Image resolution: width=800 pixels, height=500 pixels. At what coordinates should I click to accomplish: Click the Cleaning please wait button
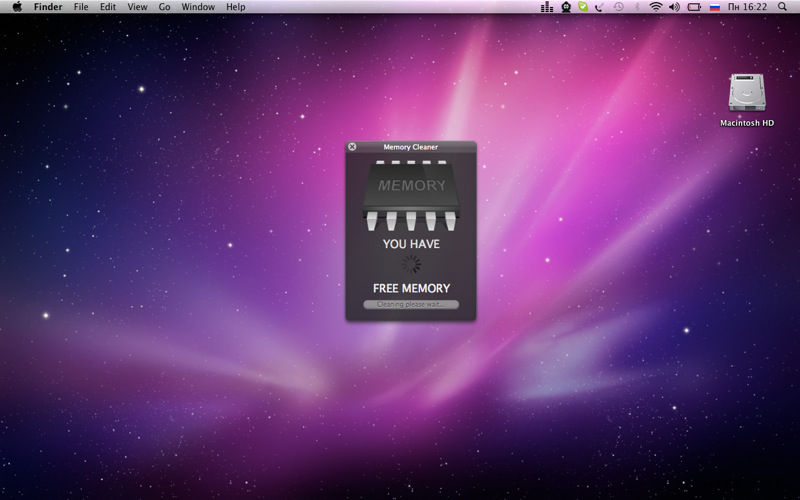coord(411,305)
